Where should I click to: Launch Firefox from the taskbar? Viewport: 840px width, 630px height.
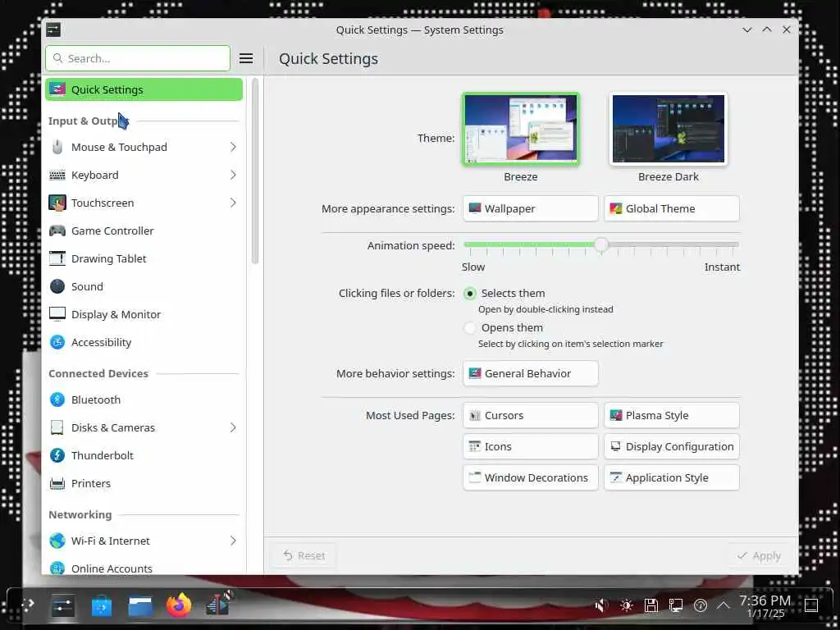[179, 605]
